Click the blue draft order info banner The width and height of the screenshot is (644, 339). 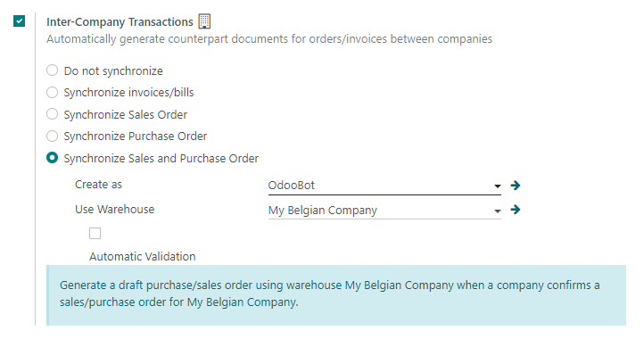click(336, 295)
